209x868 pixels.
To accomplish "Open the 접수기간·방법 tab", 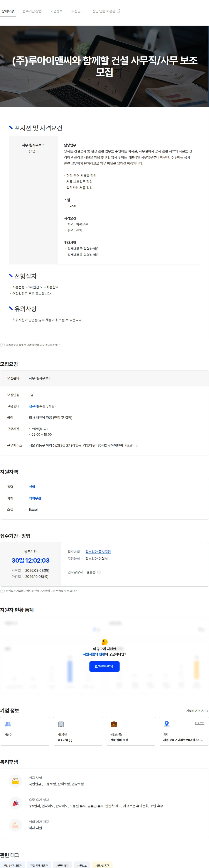I will 32,11.
